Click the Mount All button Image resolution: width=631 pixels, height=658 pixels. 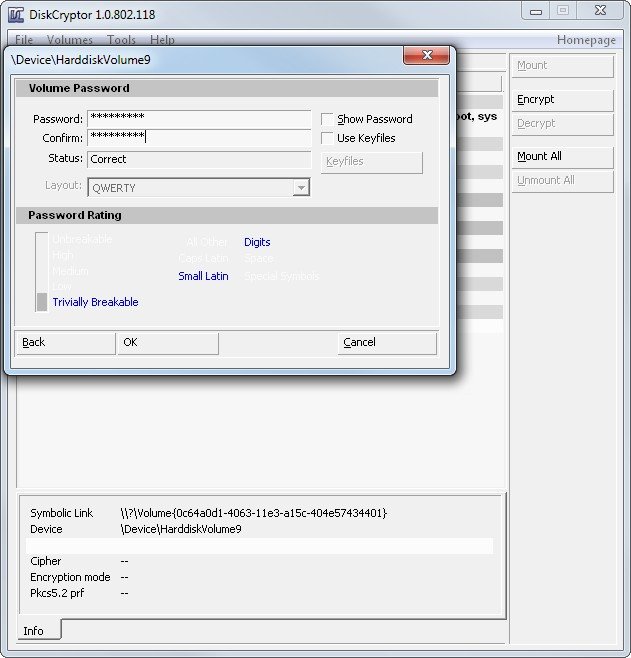(562, 157)
